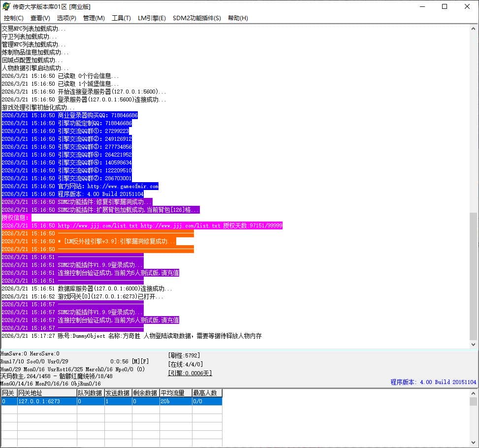Open the 控制(C) menu
Image resolution: width=479 pixels, height=448 pixels.
tap(13, 18)
